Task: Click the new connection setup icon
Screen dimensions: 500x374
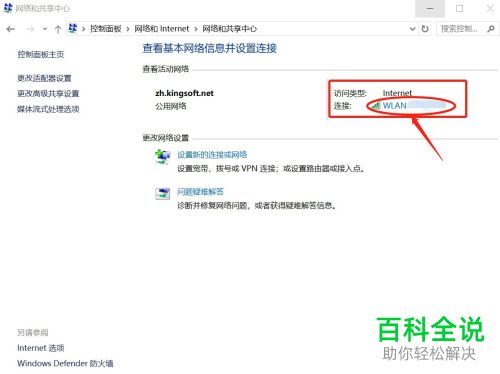Action: coord(163,156)
